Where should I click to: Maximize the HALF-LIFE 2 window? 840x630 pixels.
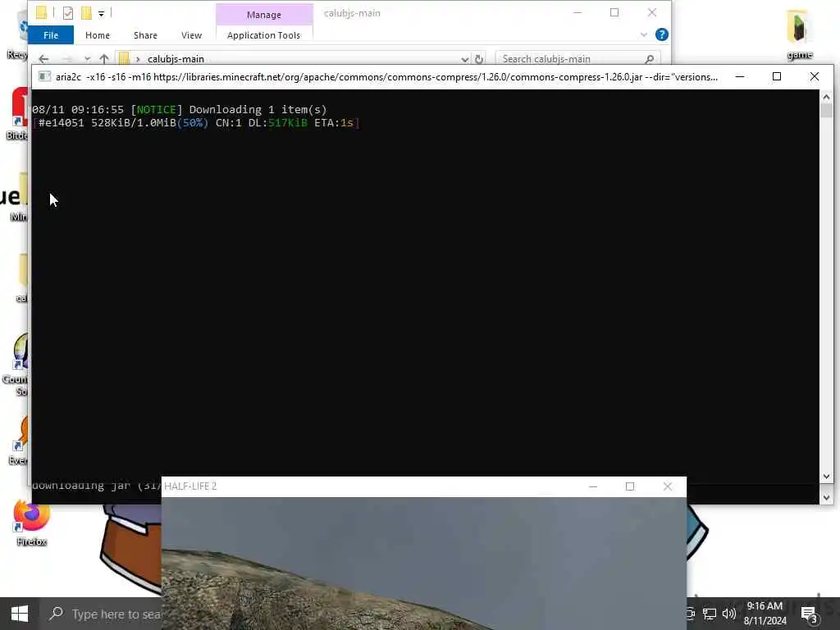pos(630,486)
